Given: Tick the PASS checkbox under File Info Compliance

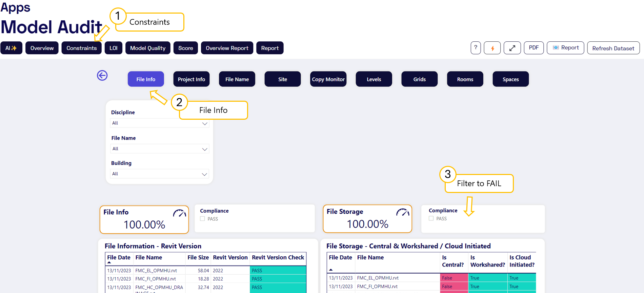Looking at the screenshot, I should click(202, 219).
